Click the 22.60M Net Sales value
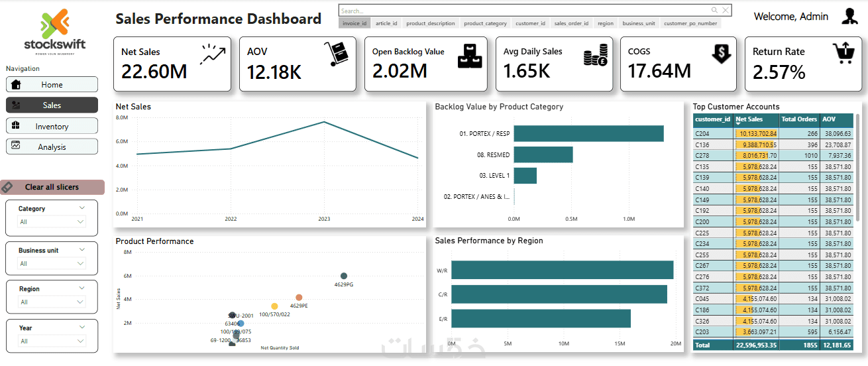868x366 pixels. pos(154,72)
